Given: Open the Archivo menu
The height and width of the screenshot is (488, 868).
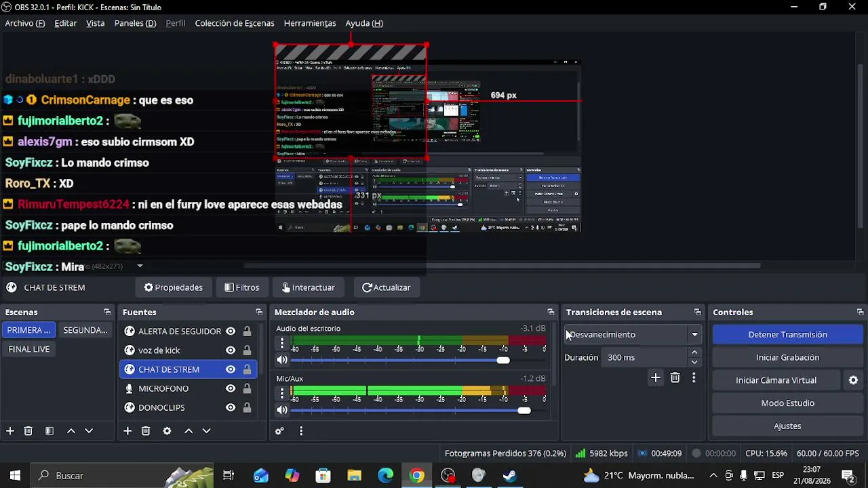Looking at the screenshot, I should 25,23.
